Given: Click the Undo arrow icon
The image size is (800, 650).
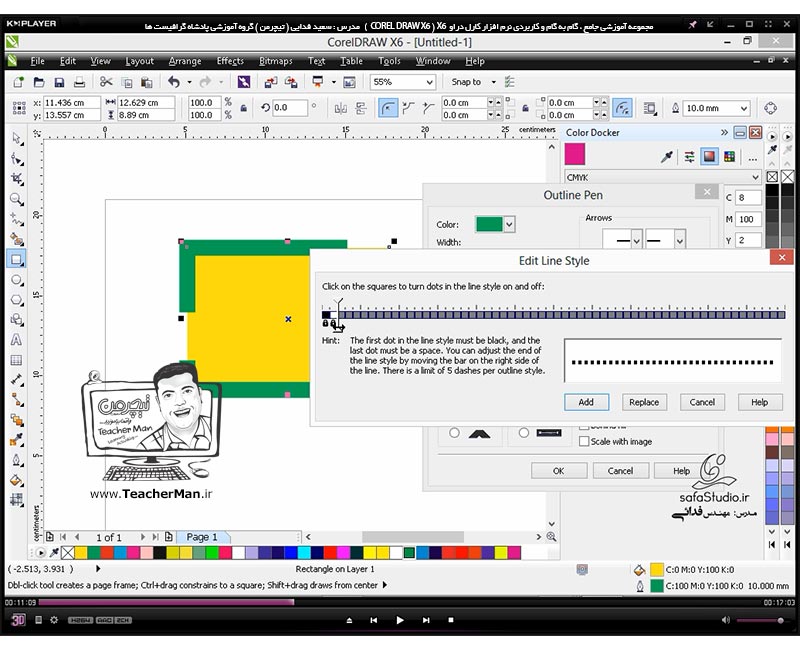Looking at the screenshot, I should (174, 82).
